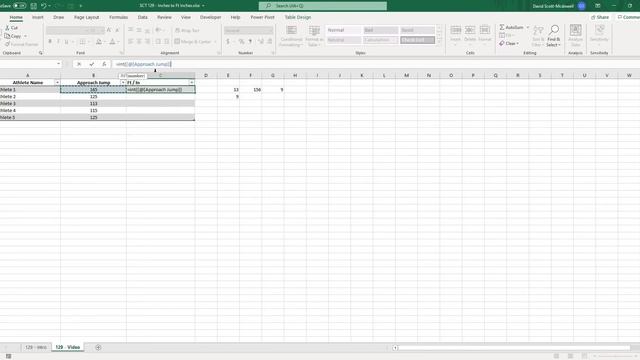
Task: Click the Font Color letter A
Action: pos(112,42)
